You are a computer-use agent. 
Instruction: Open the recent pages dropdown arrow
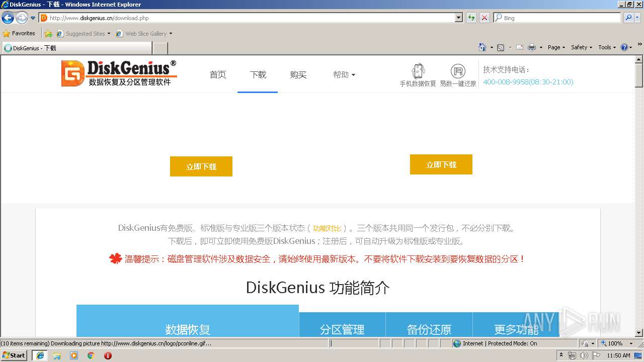(x=33, y=18)
